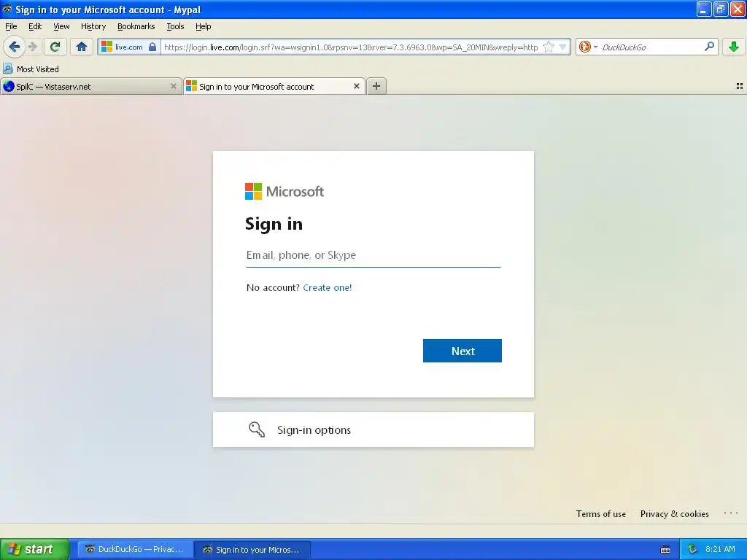Open the Terms of use link
Image resolution: width=747 pixels, height=560 pixels.
[x=601, y=514]
